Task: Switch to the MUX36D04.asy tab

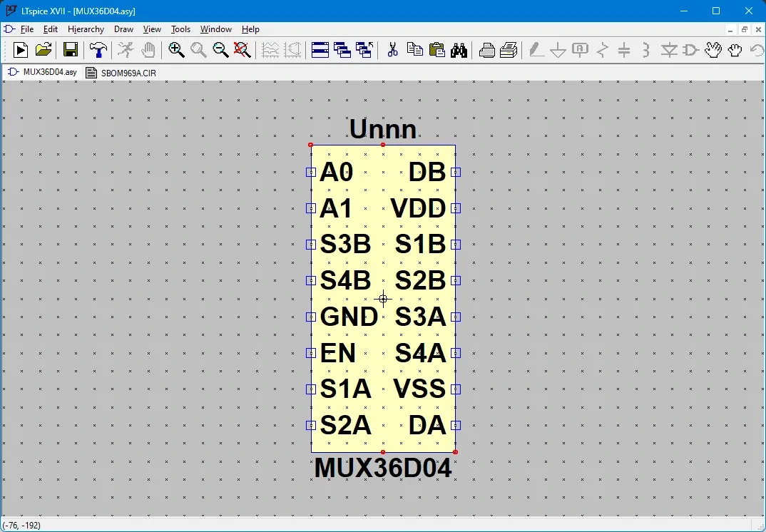Action: [x=43, y=72]
